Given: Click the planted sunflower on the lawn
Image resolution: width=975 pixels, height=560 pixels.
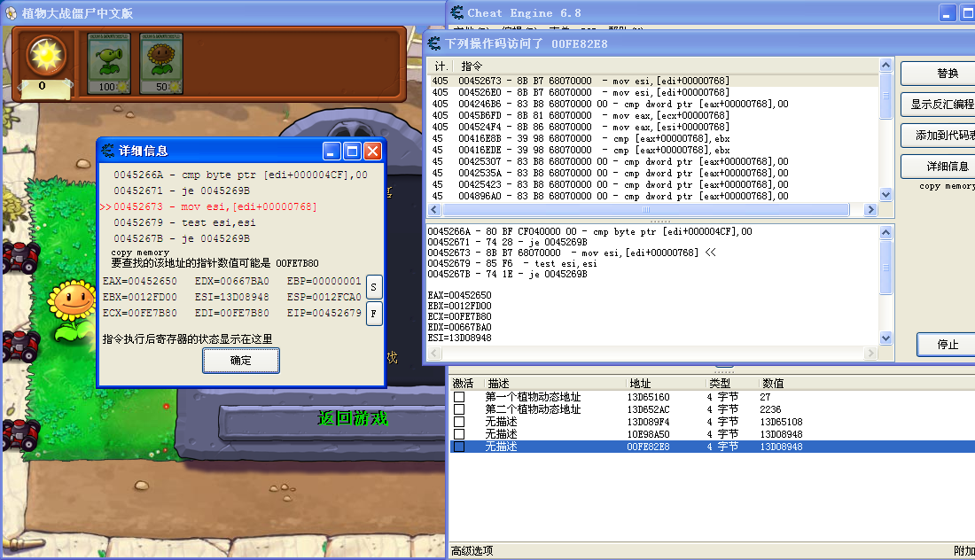Looking at the screenshot, I should pos(72,309).
